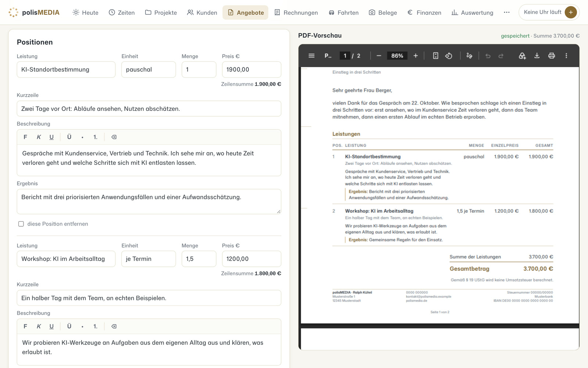Toggle underline (U) in KI-Standortbestimmung description
This screenshot has width=588, height=368.
[51, 137]
